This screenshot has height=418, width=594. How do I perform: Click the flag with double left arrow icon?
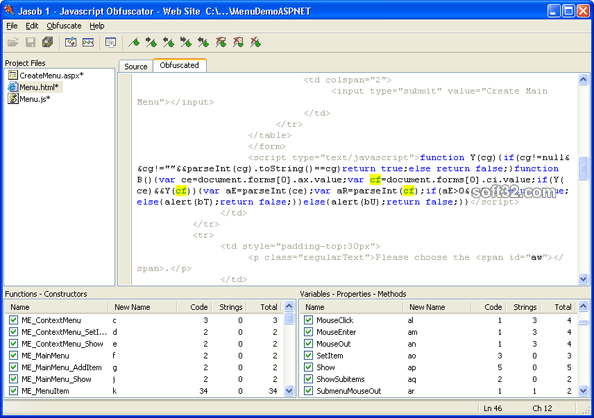pyautogui.click(x=203, y=42)
